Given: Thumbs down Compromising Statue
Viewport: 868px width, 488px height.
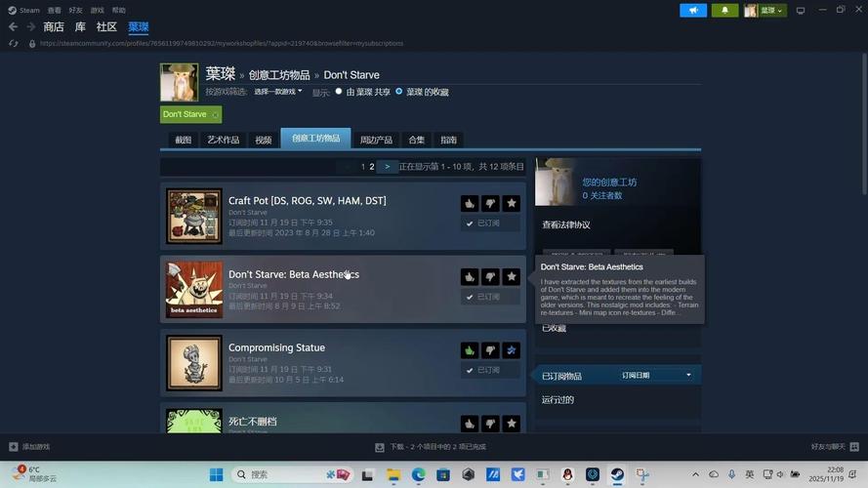Looking at the screenshot, I should point(490,350).
